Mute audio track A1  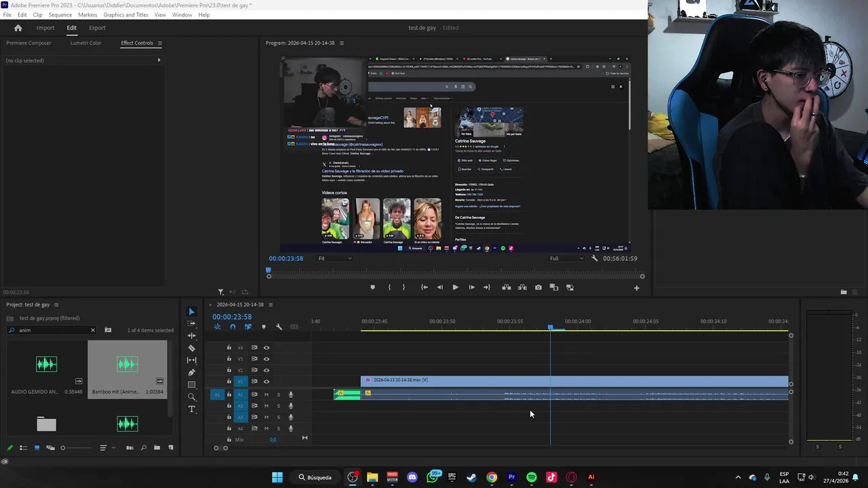267,394
